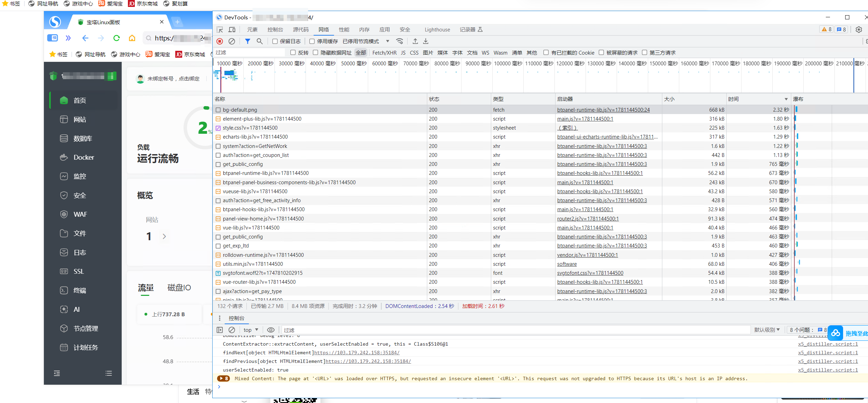Open the 默认级别 log level dropdown
868x403 pixels.
click(767, 330)
